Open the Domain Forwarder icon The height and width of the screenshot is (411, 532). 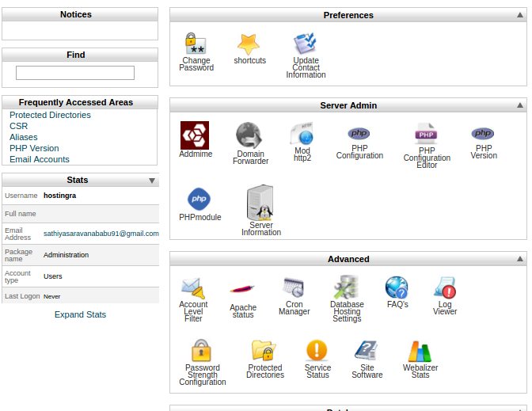click(249, 135)
